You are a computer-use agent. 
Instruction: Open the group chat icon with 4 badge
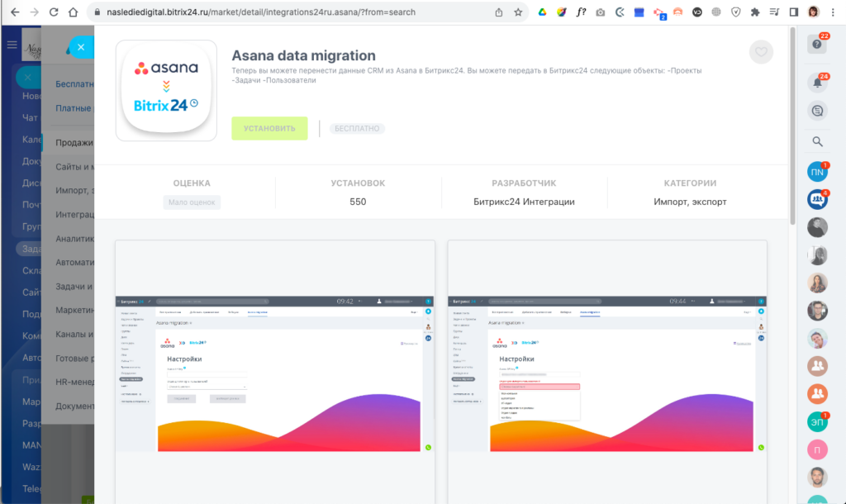tap(818, 199)
